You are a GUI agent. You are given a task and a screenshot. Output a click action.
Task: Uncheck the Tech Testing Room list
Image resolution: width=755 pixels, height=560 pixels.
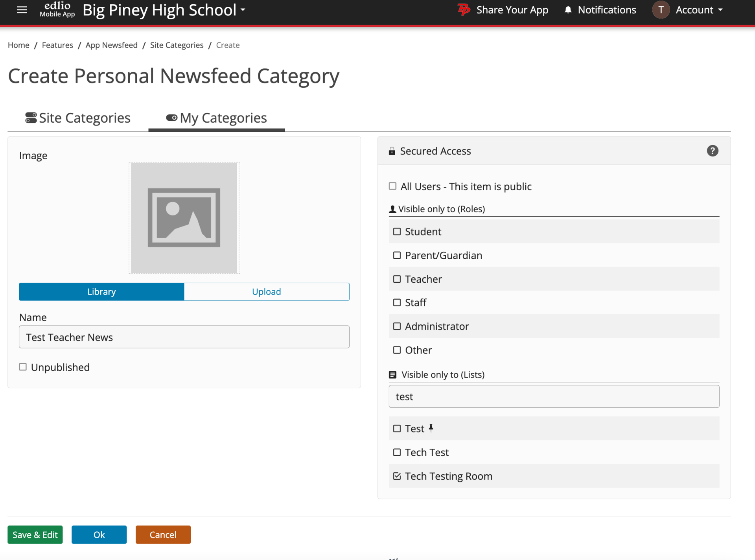(397, 475)
